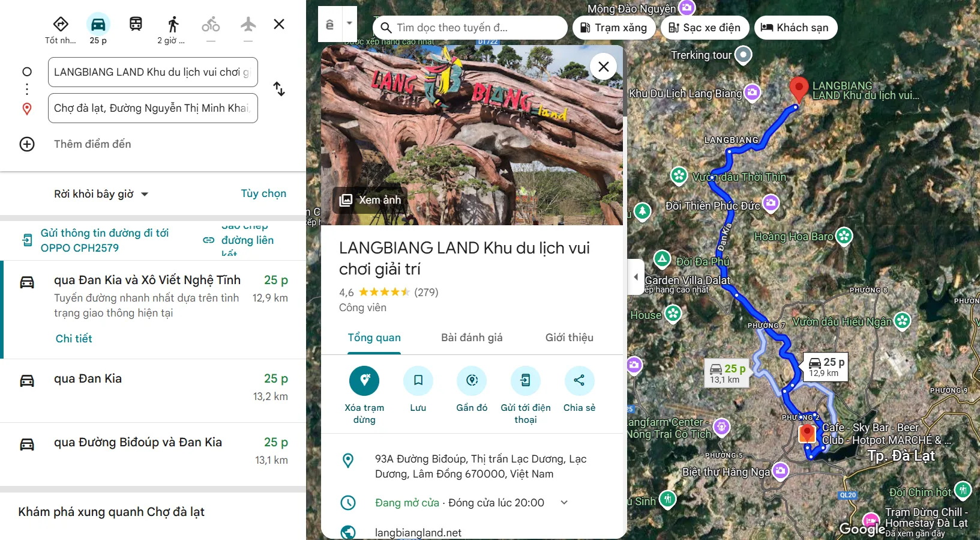Select the best travel mode icon
980x540 pixels.
point(61,25)
